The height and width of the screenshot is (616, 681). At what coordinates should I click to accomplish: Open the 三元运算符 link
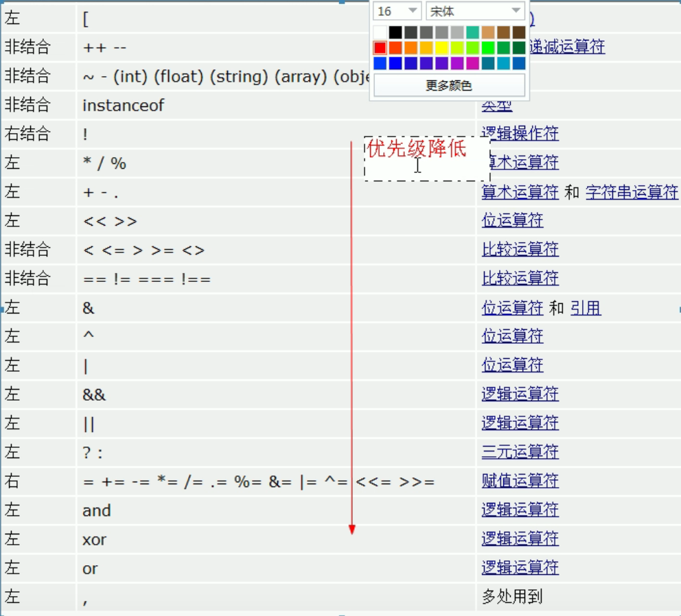pos(520,452)
